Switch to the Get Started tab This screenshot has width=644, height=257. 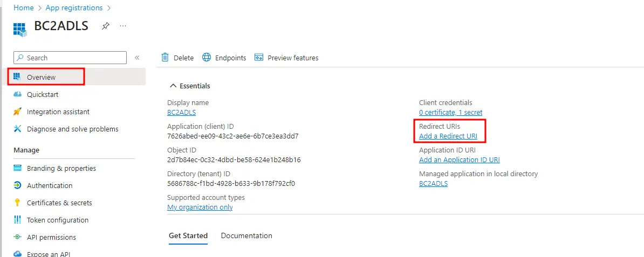(x=188, y=235)
